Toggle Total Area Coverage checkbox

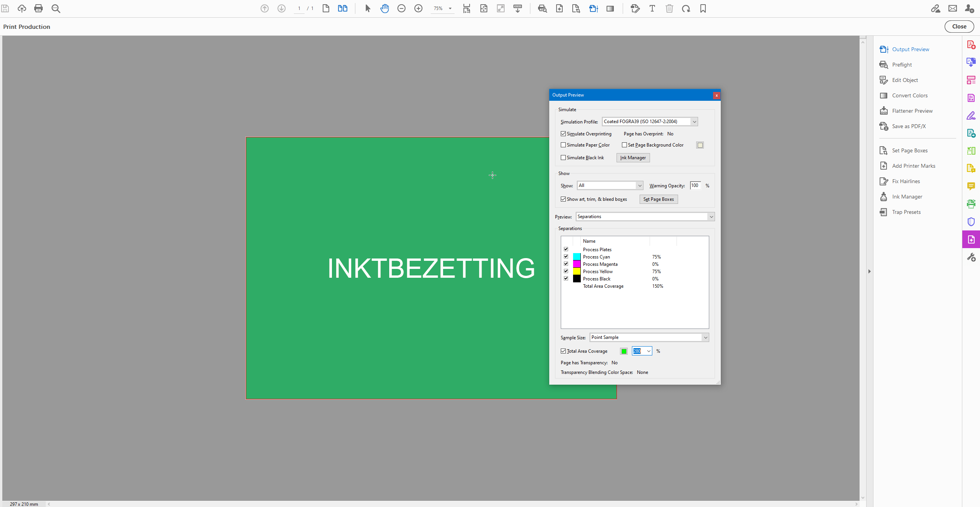563,351
